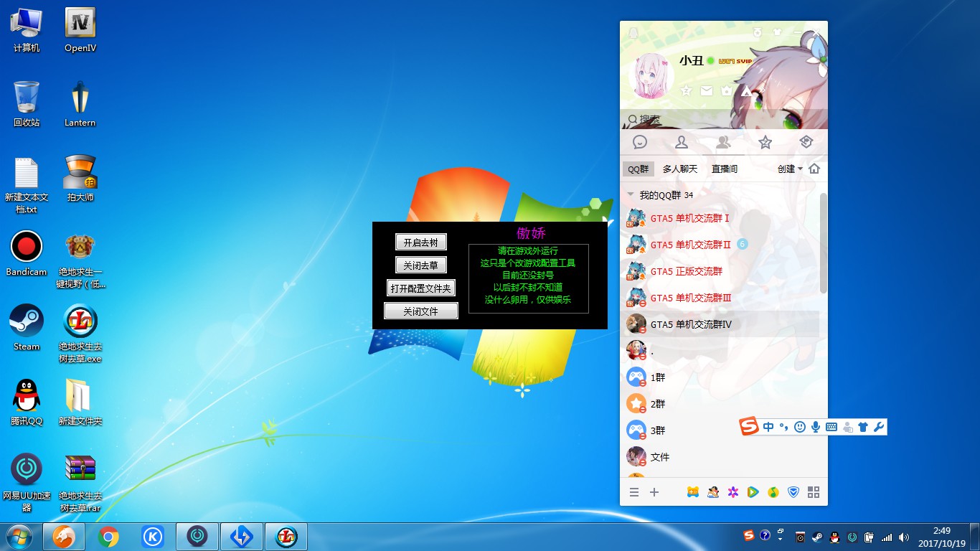The height and width of the screenshot is (551, 980).
Task: Open QQ skin shirt icon in title bar
Action: tap(778, 32)
